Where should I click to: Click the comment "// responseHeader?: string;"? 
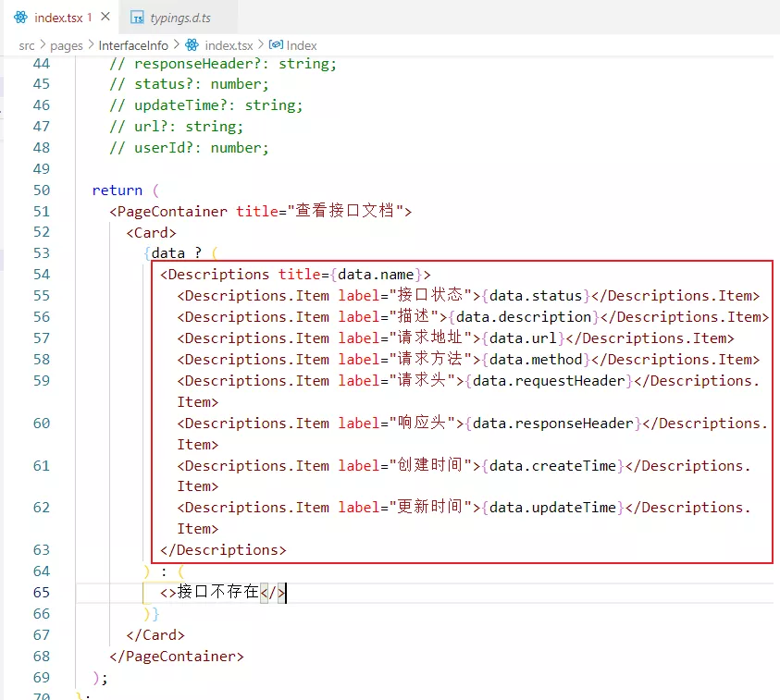[x=223, y=65]
